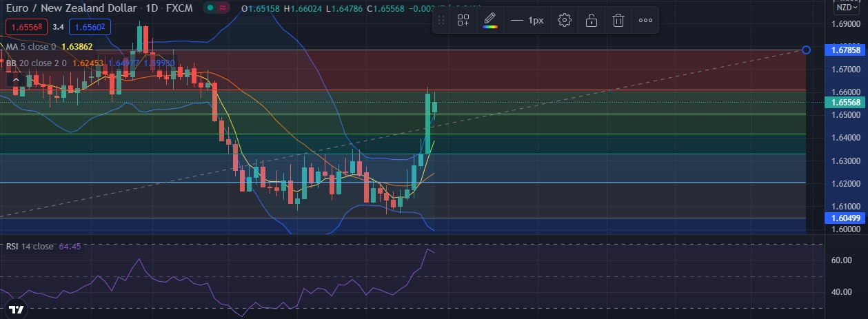The image size is (868, 319).
Task: Click the 1.67858 price label on the axis
Action: pos(845,50)
